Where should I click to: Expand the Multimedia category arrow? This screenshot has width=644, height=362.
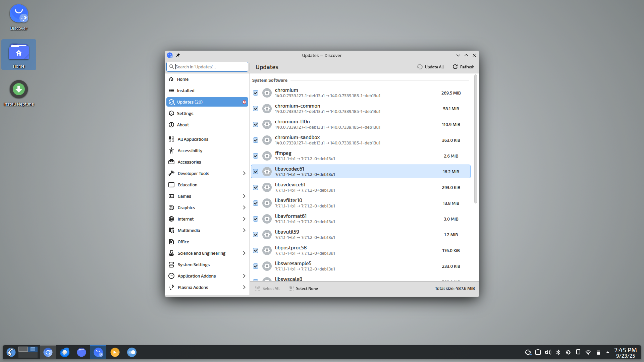(244, 230)
